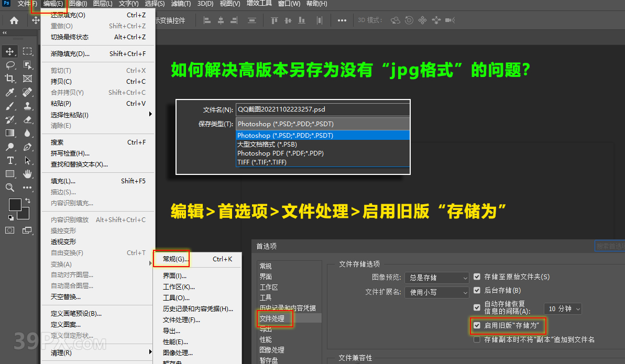This screenshot has height=364, width=625.
Task: Select 性能 in preferences sidebar
Action: click(x=266, y=339)
